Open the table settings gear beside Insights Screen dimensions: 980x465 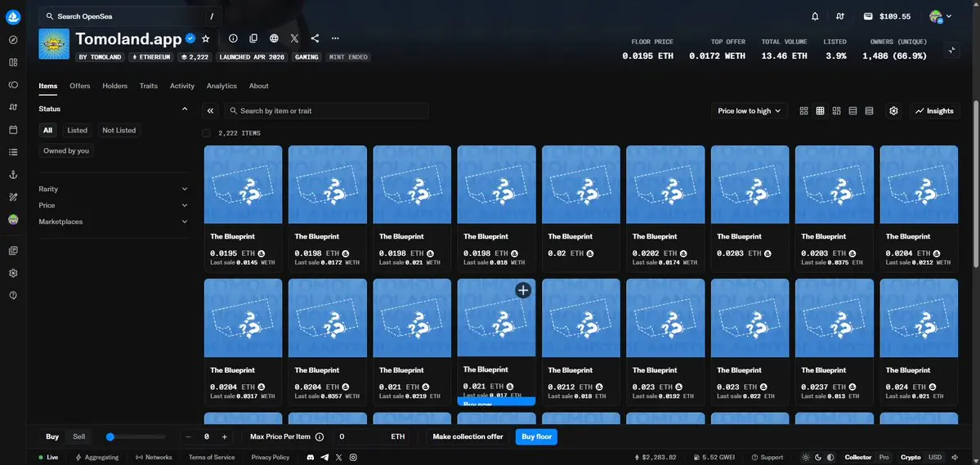click(x=893, y=110)
